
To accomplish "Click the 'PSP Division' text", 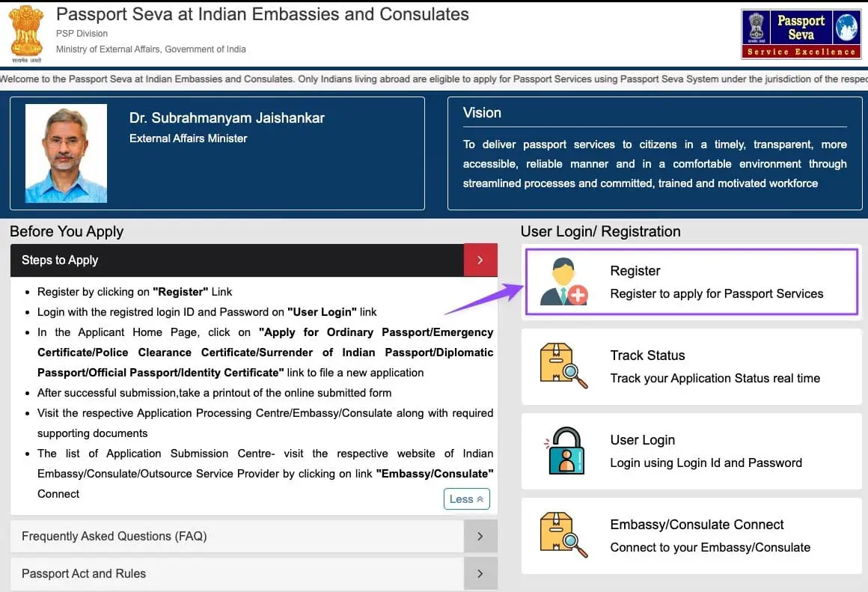I will click(x=82, y=34).
